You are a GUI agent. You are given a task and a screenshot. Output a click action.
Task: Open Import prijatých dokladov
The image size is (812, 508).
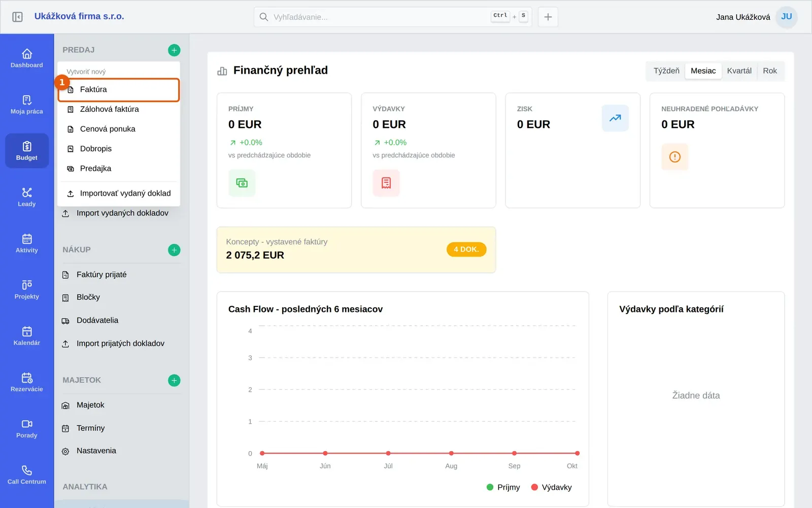click(122, 344)
